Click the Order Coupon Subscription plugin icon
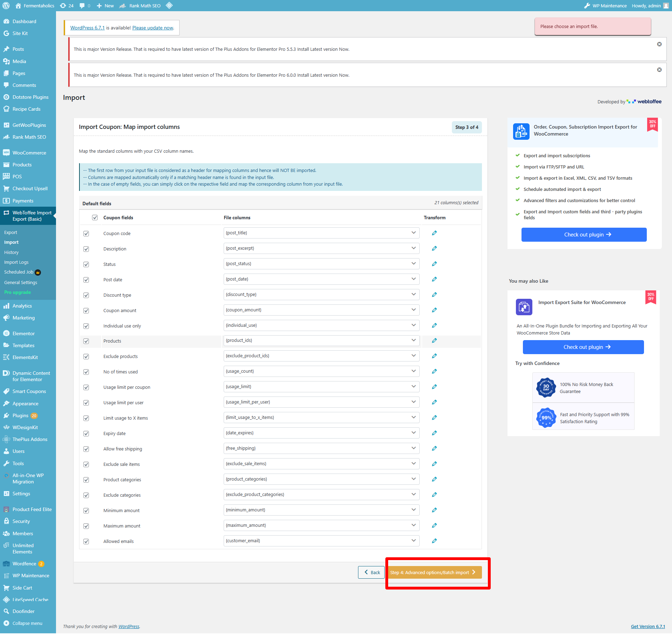This screenshot has width=672, height=634. [x=521, y=131]
